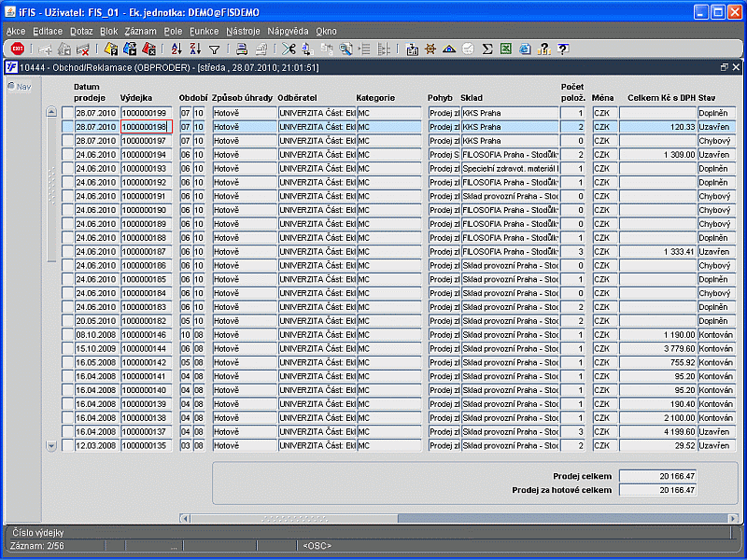Tick the checkbox for výdejka 1000000199
Screen dimensions: 747x560
67,113
